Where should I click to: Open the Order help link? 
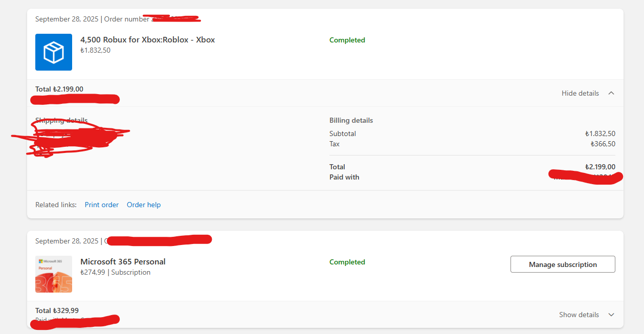tap(144, 205)
